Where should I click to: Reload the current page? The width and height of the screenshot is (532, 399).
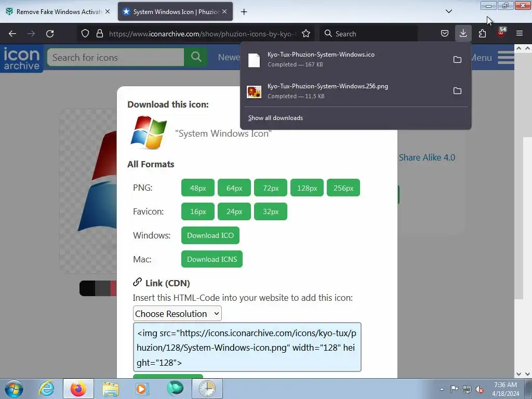[x=50, y=34]
